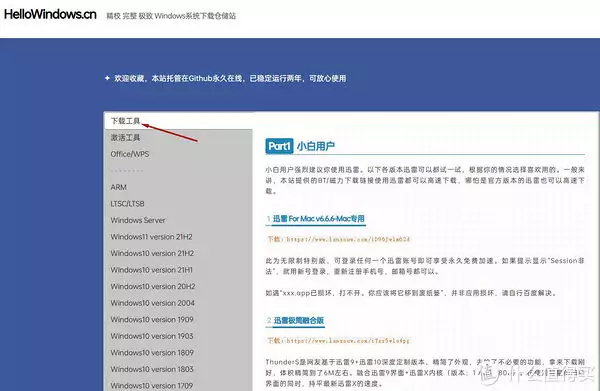Viewport: 600px width, 391px height.
Task: Select the 下载工具 sidebar item
Action: pos(126,121)
